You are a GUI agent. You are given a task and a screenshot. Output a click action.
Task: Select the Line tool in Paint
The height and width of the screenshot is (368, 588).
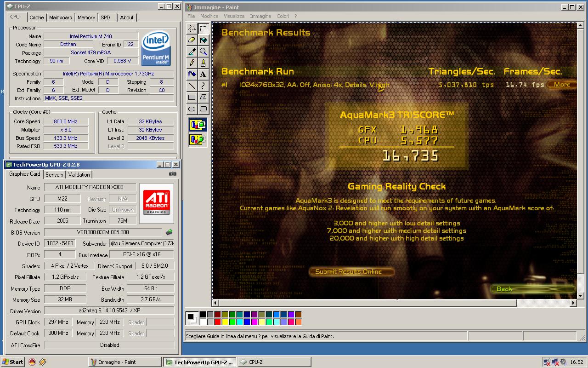point(192,86)
